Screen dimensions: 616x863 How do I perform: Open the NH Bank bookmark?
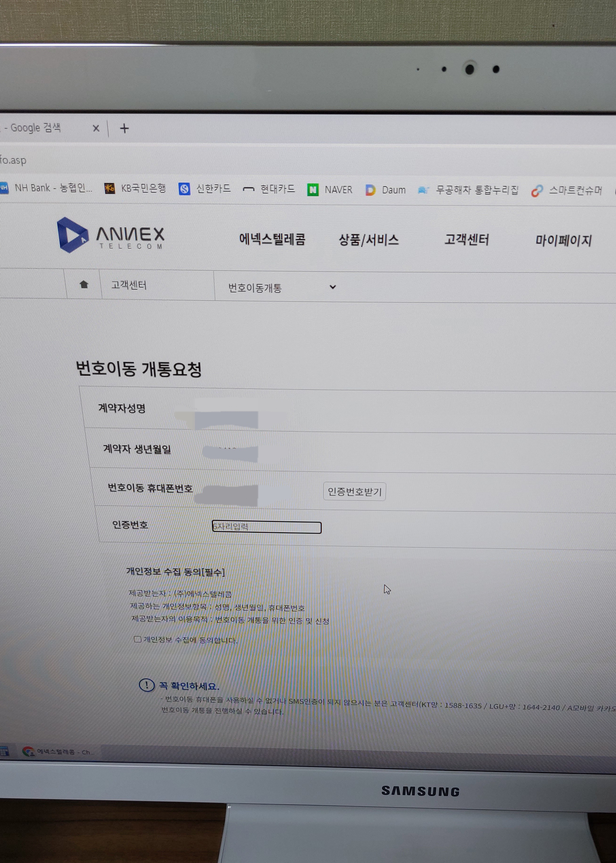click(53, 188)
